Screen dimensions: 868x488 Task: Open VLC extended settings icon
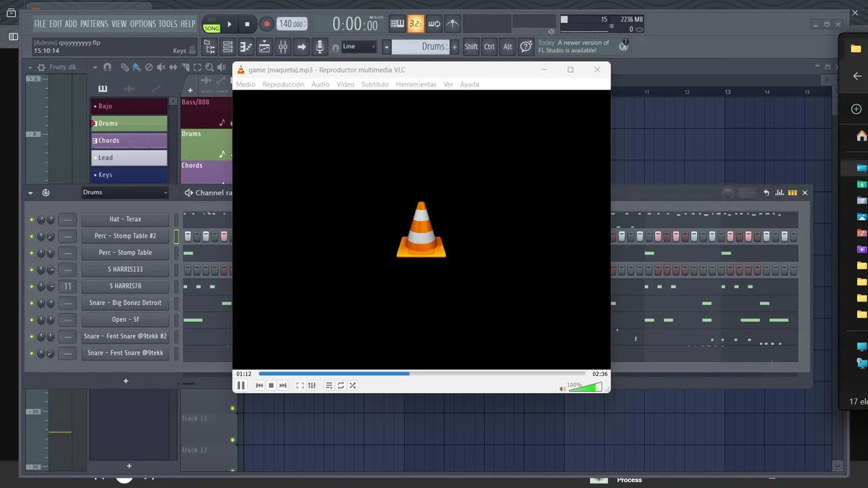pyautogui.click(x=312, y=386)
